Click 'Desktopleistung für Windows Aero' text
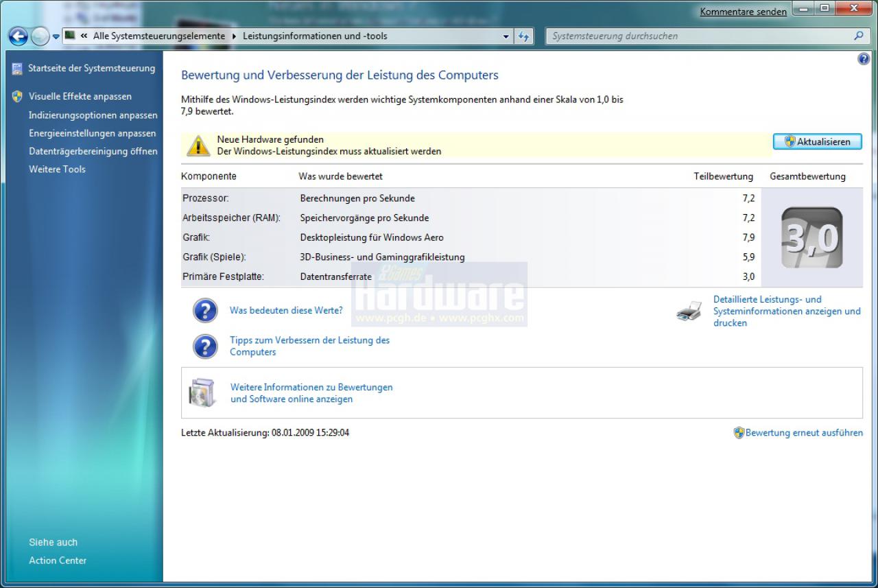 coord(372,237)
